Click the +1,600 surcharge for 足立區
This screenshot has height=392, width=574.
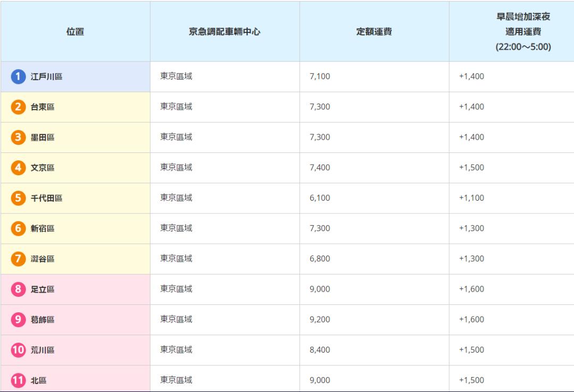click(474, 289)
